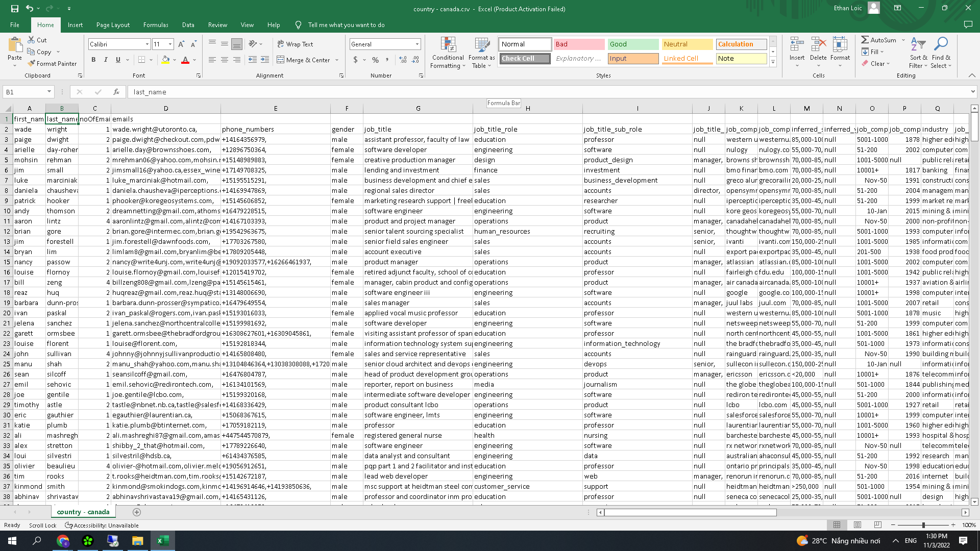Open Format as Table gallery
The image size is (980, 551).
point(481,53)
